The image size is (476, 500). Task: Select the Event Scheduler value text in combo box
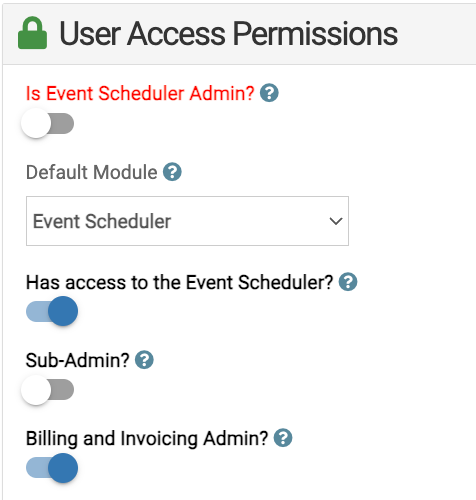[x=102, y=221]
